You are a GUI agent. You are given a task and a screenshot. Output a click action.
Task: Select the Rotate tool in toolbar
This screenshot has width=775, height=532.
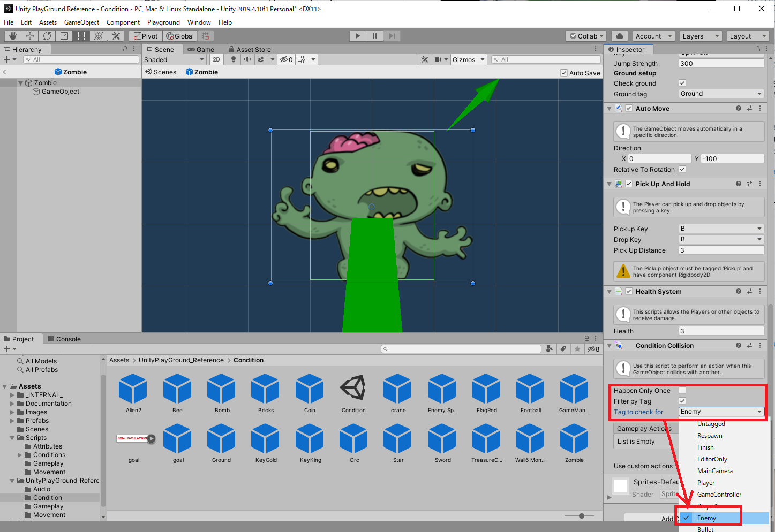(47, 36)
